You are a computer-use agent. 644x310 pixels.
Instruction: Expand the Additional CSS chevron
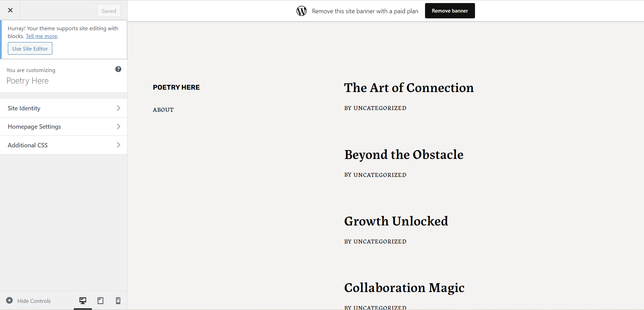point(118,145)
